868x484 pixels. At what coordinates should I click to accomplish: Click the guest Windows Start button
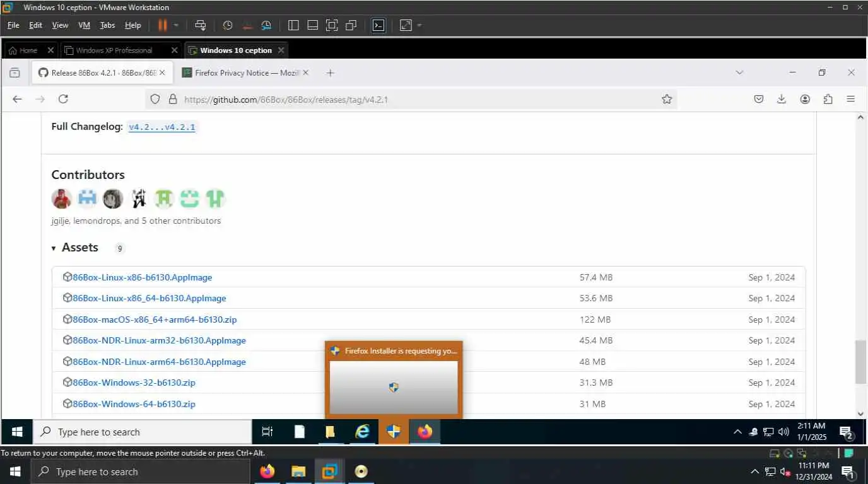click(x=17, y=432)
